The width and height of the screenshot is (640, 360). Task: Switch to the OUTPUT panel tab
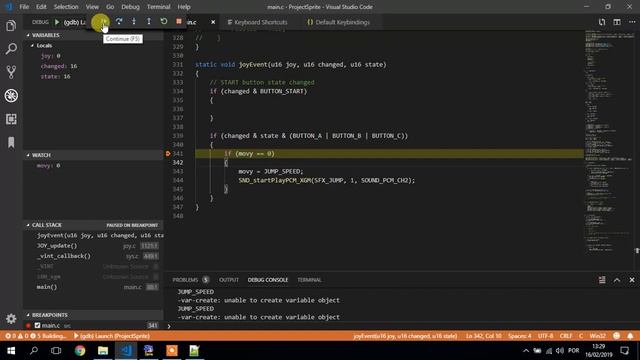click(x=229, y=280)
